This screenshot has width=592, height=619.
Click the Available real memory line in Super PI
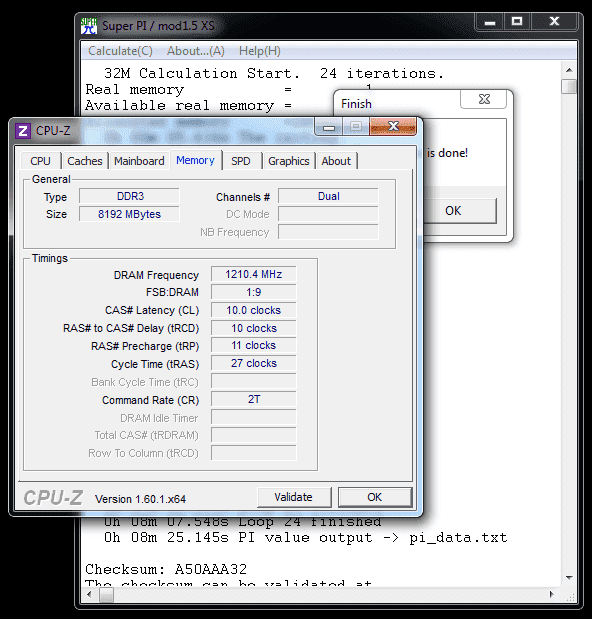coord(189,105)
